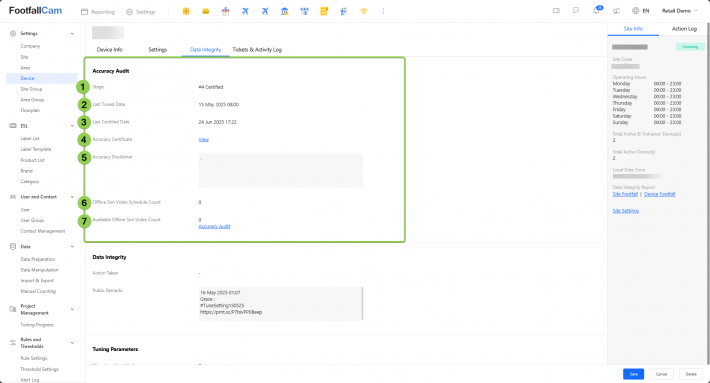Click the Save button
Screen dimensions: 710x383
pos(633,374)
